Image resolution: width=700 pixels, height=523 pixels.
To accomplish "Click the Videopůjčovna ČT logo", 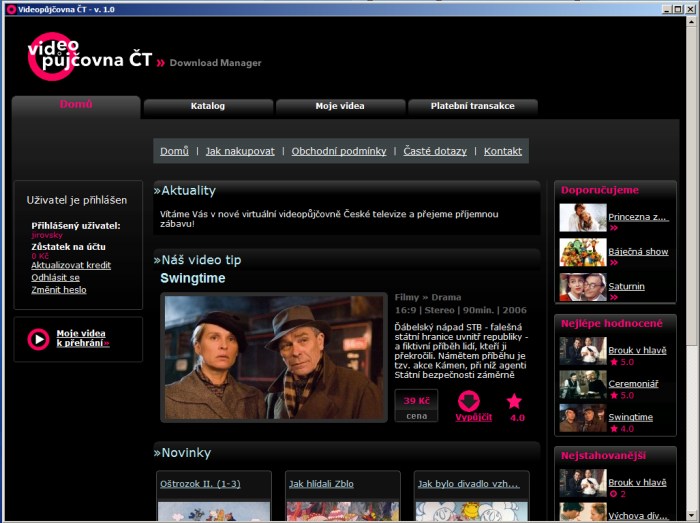I will point(90,56).
